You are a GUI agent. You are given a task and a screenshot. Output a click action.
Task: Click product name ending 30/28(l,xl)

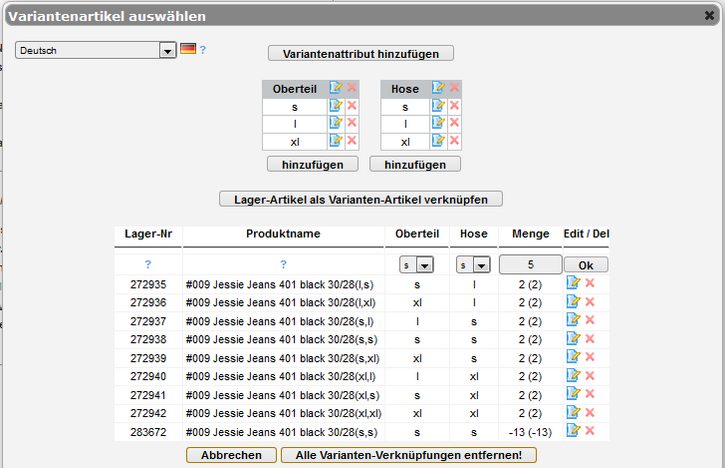tap(281, 302)
